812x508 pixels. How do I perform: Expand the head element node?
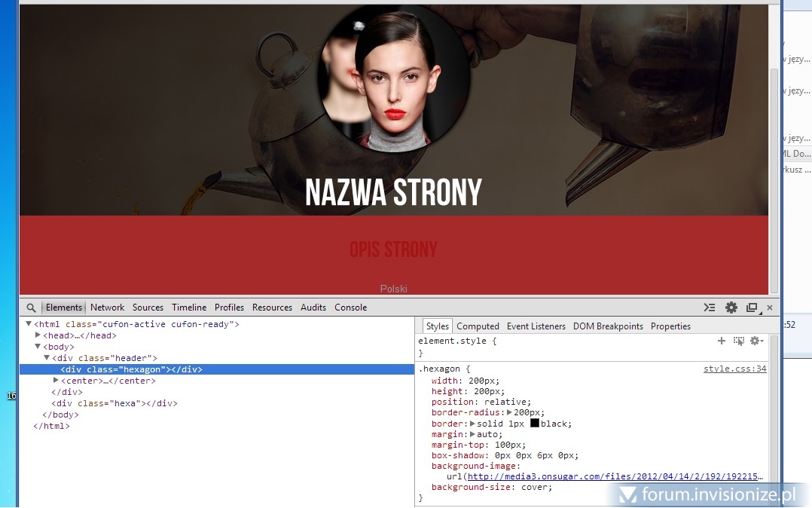(x=38, y=335)
